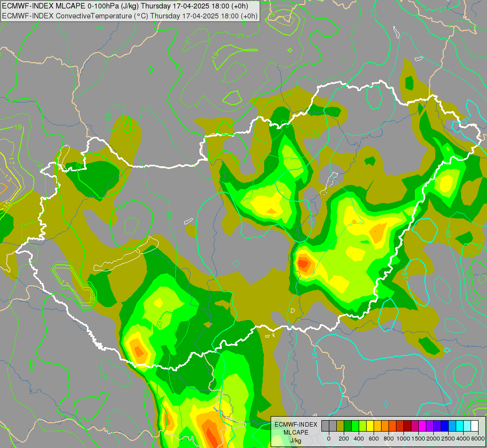Click the legend scale value 1500
The height and width of the screenshot is (448, 487).
(419, 439)
